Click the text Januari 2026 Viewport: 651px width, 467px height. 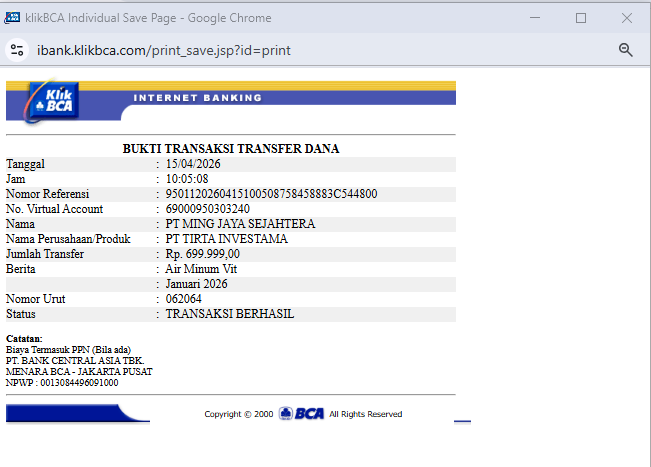tap(196, 284)
